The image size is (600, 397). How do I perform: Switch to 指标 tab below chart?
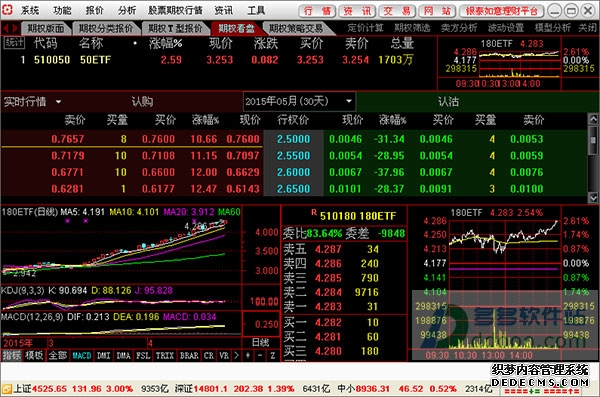(x=12, y=356)
